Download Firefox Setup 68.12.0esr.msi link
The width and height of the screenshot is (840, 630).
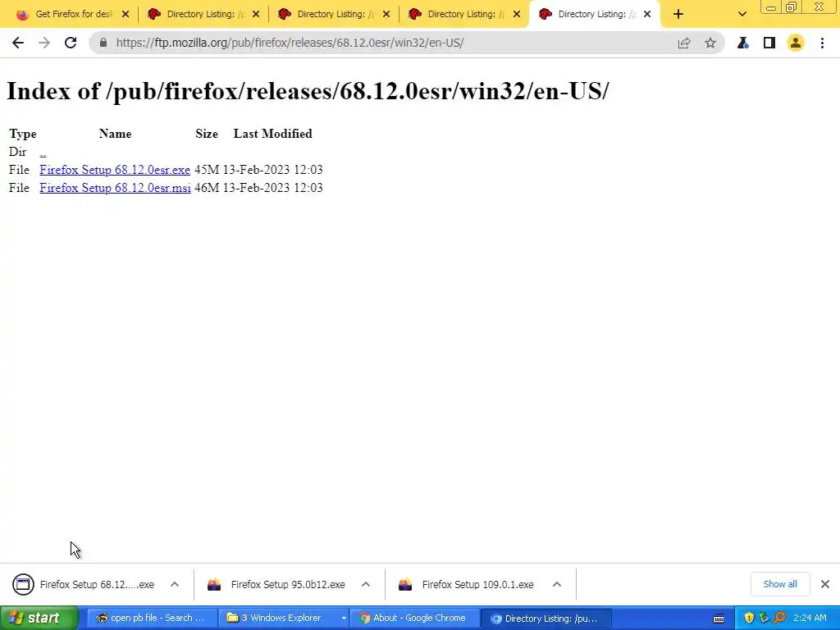pyautogui.click(x=115, y=188)
